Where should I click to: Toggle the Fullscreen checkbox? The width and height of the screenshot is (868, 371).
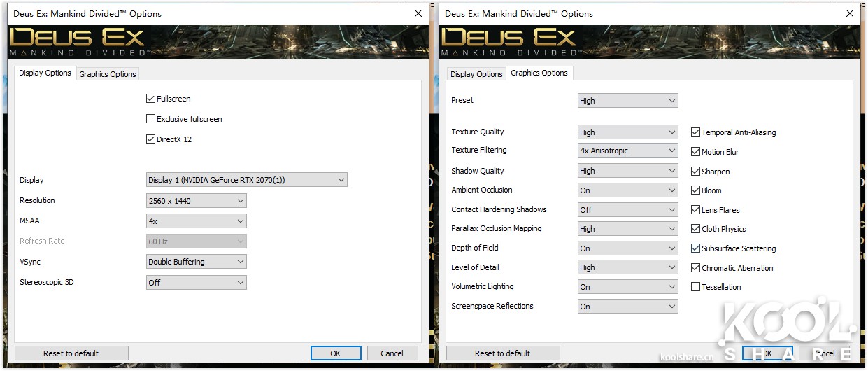coord(150,99)
